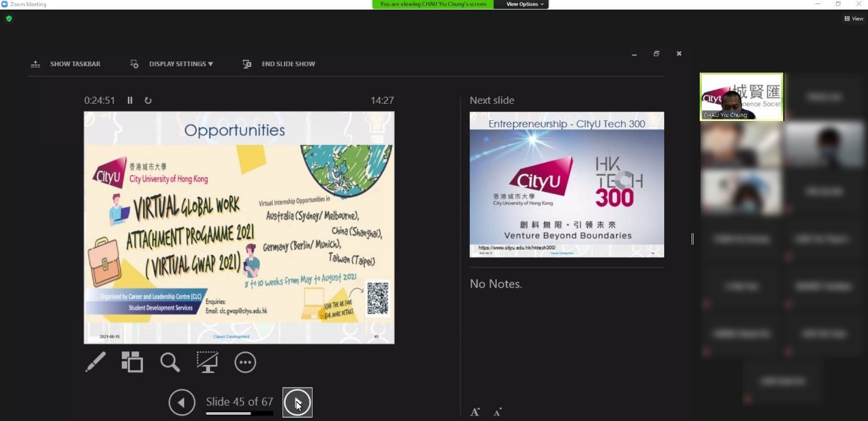Open more slide show options ellipsis
Viewport: 868px width, 421px height.
click(x=245, y=362)
